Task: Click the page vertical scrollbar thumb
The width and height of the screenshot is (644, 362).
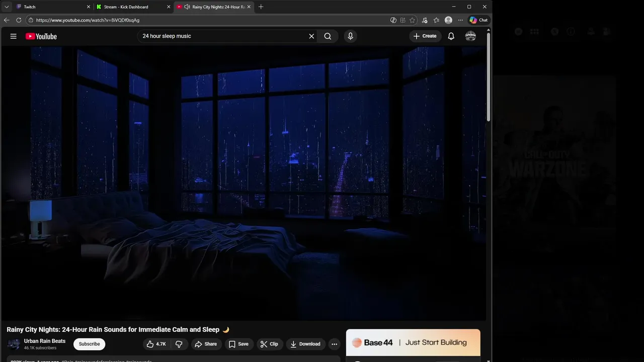Action: click(488, 78)
